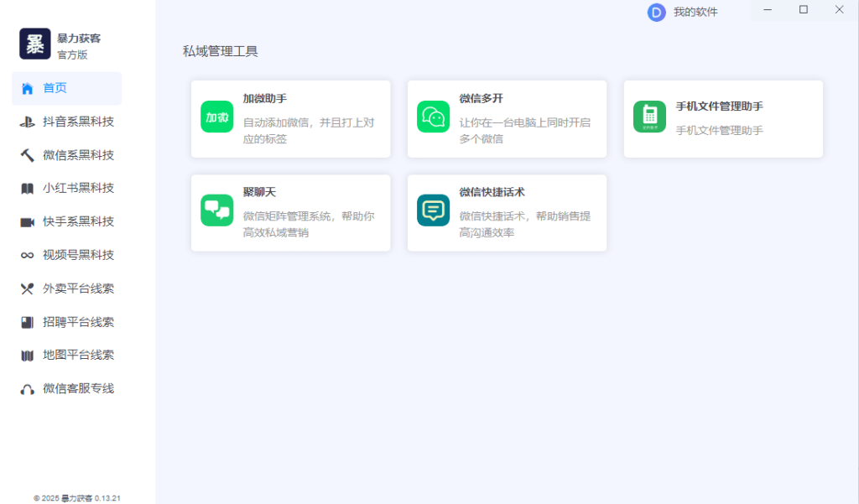Select the 微信快捷话术 speech icon
This screenshot has height=504, width=859.
[x=432, y=210]
